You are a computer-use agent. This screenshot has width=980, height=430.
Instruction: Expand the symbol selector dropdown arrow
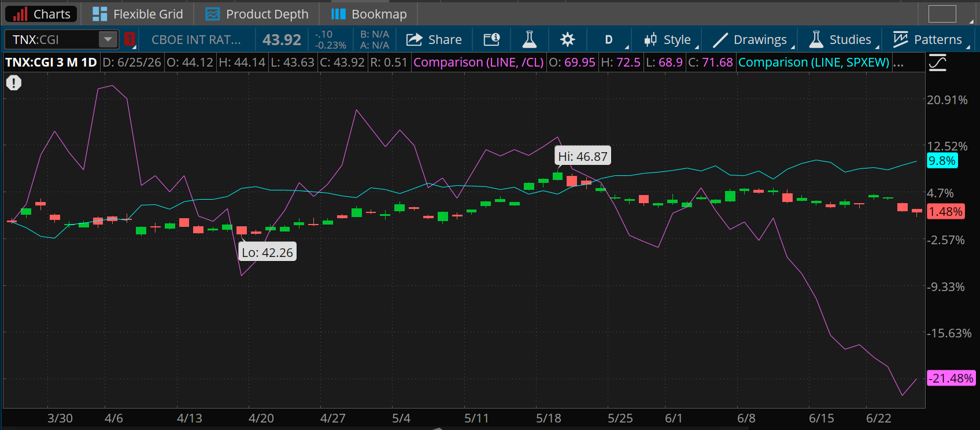pyautogui.click(x=108, y=39)
